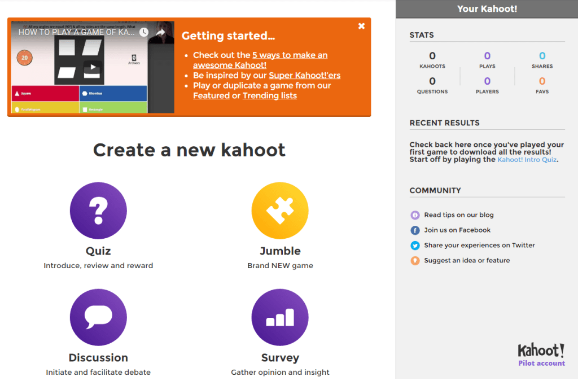Open the Featured list link
This screenshot has height=379, width=578.
coord(211,96)
